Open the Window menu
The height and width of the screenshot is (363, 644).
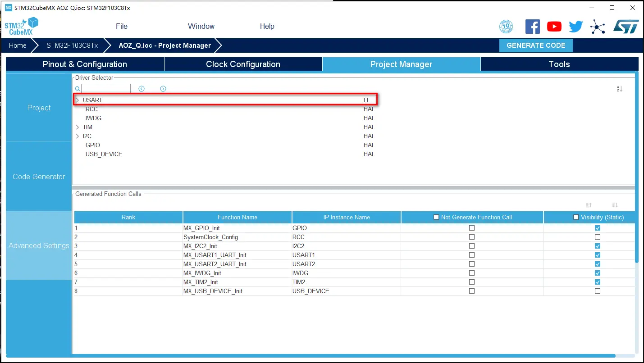201,26
